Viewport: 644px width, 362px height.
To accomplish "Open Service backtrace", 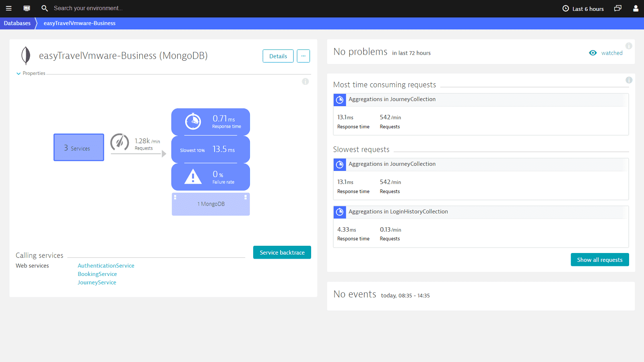I will [282, 252].
